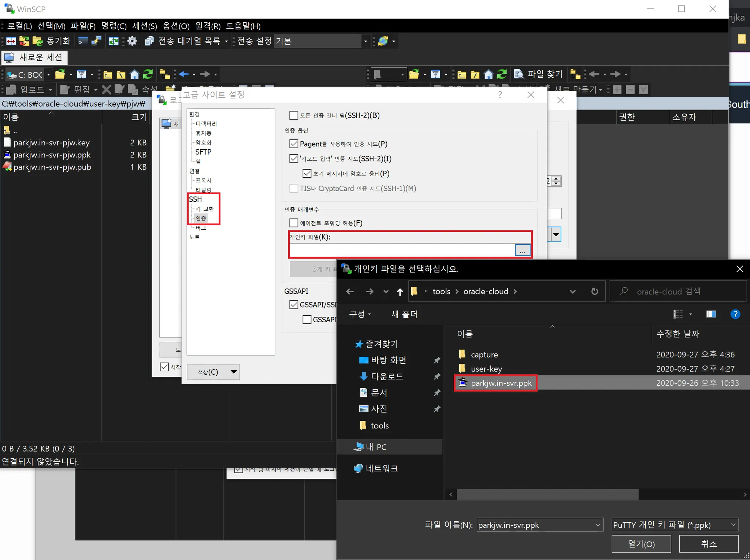
Task: Click the up-arrow parent folder button in file dialog
Action: 400,292
